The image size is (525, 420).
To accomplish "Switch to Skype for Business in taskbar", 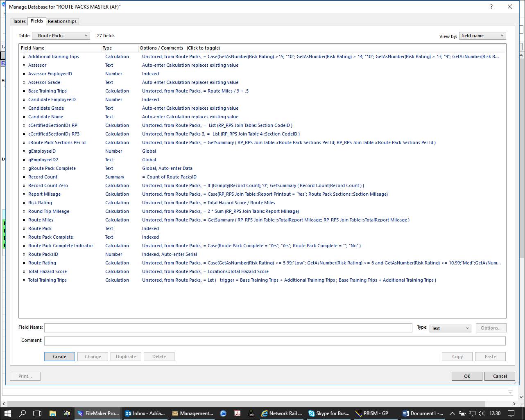I will [329, 413].
